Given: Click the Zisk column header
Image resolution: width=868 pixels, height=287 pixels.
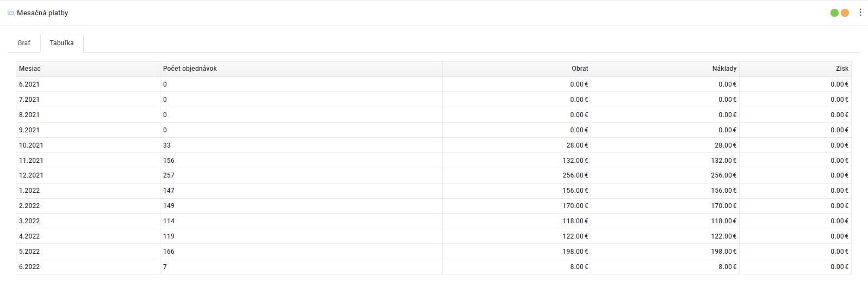Looking at the screenshot, I should point(841,69).
